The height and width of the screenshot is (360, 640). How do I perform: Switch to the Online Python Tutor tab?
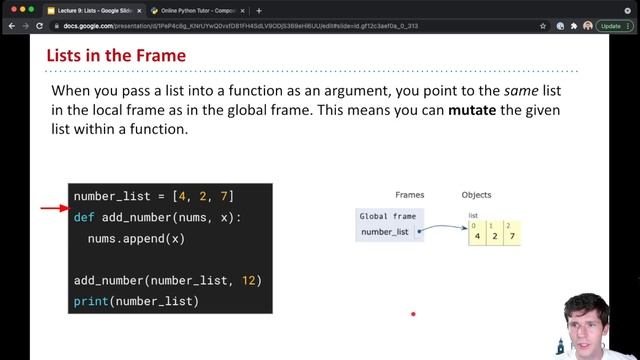(198, 11)
